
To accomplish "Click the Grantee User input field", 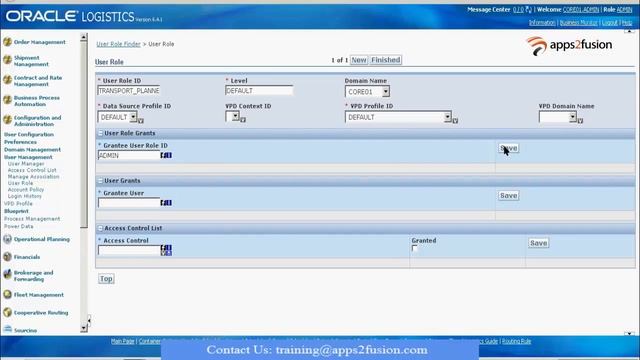I will tap(129, 203).
